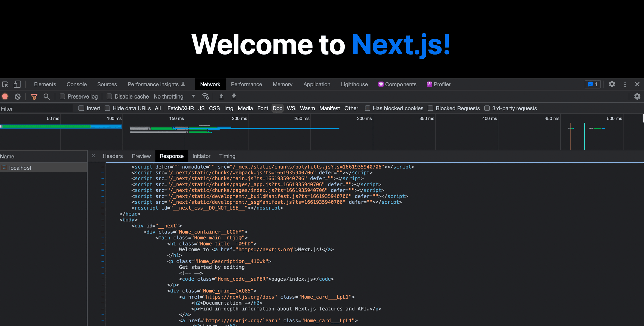
Task: Select the localhost request in the list
Action: [20, 168]
